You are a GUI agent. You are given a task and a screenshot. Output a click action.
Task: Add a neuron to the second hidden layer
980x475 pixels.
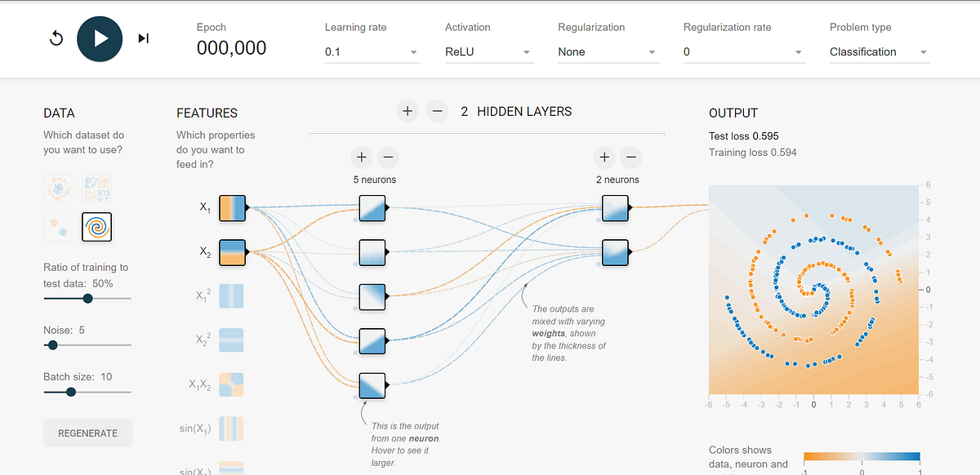click(x=604, y=157)
